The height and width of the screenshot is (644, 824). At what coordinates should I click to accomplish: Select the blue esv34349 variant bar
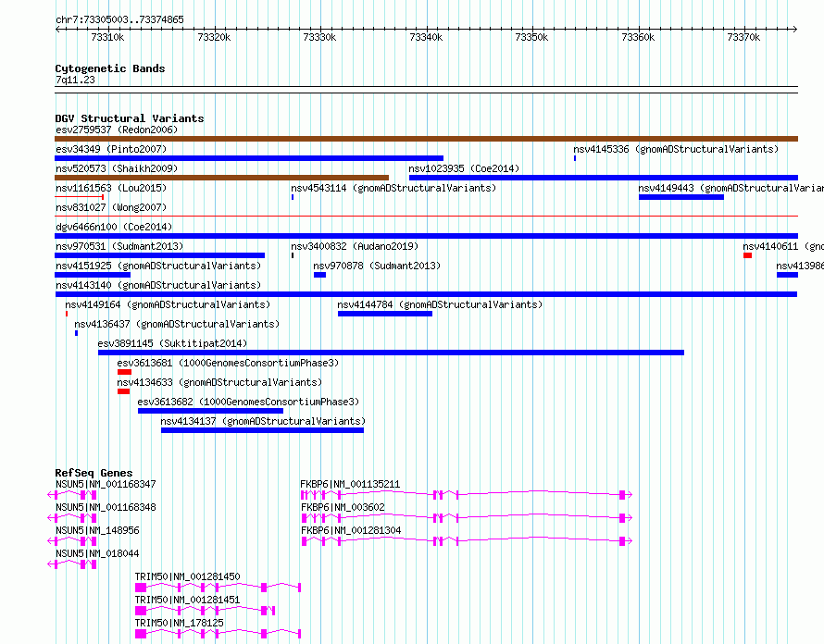249,158
